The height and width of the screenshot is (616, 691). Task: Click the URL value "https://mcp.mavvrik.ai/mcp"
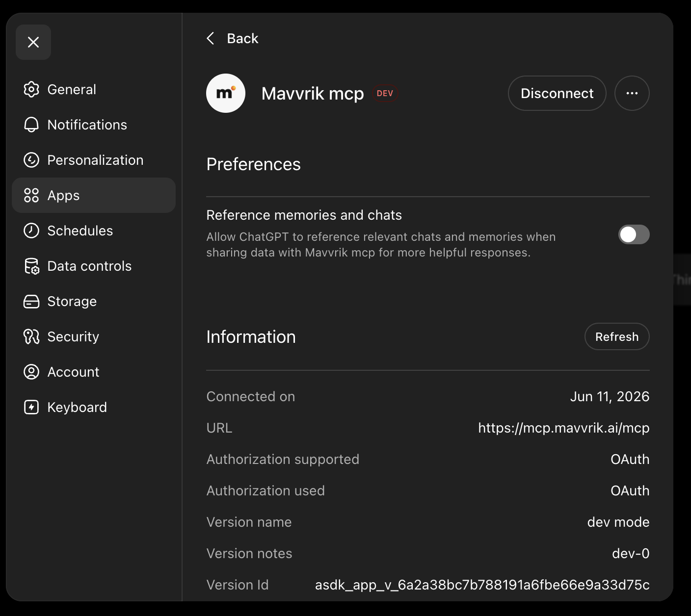point(564,428)
